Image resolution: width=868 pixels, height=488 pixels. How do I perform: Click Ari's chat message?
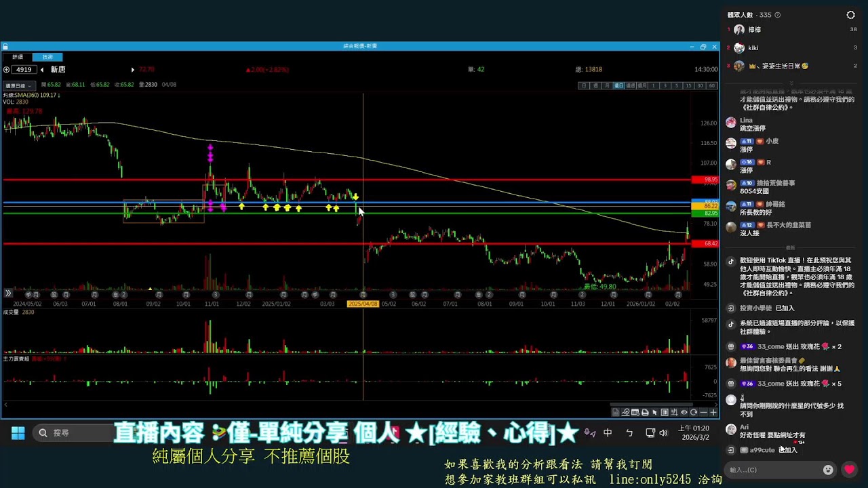[x=772, y=435]
